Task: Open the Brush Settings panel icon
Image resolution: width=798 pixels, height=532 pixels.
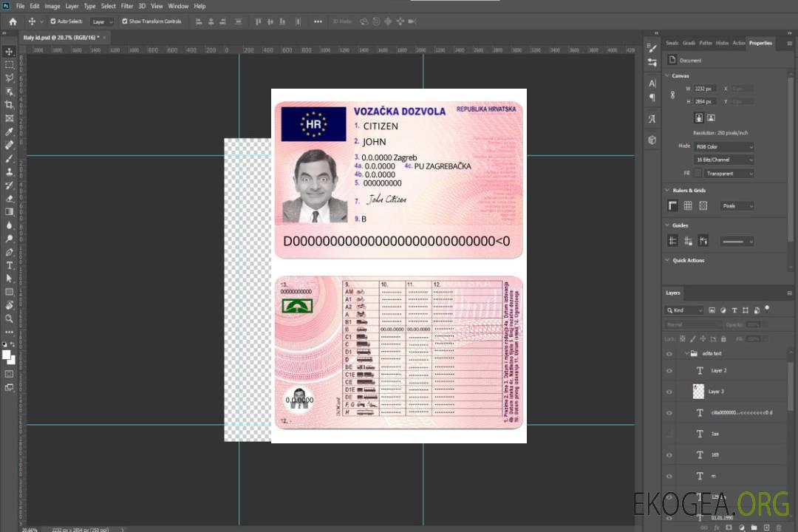Action: point(652,48)
